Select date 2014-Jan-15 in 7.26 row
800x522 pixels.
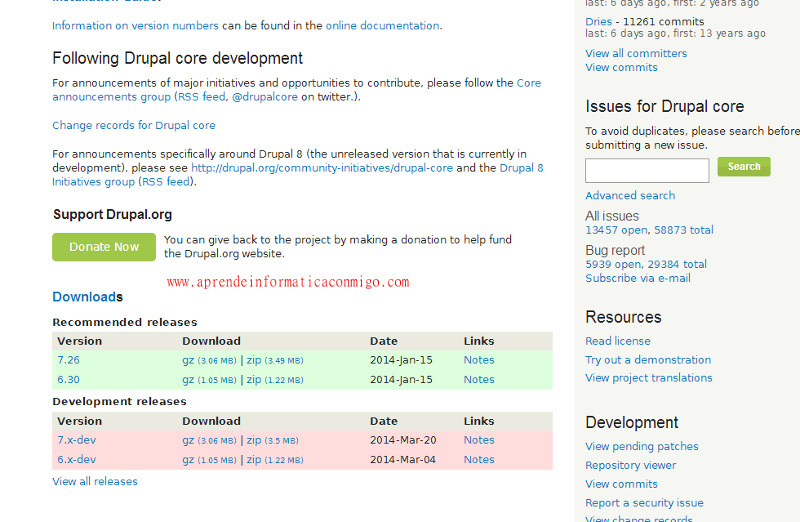click(401, 360)
